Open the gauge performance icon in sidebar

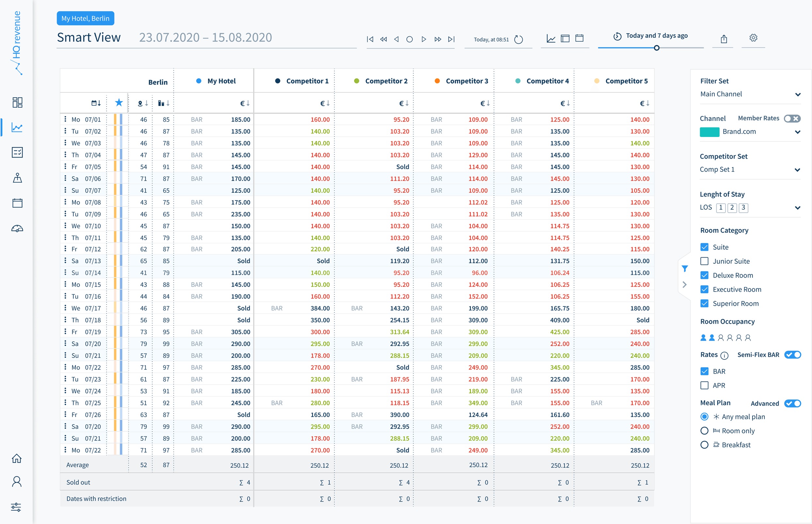pyautogui.click(x=17, y=229)
